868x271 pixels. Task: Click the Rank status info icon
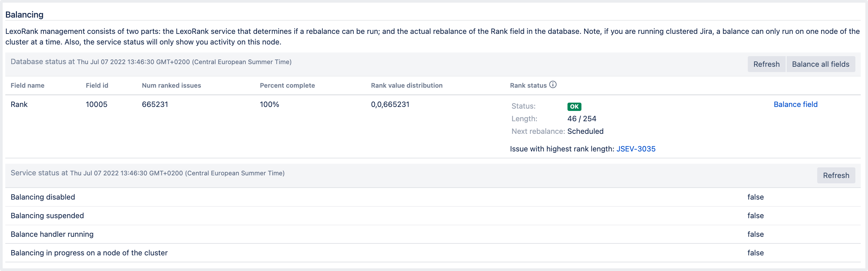click(553, 85)
